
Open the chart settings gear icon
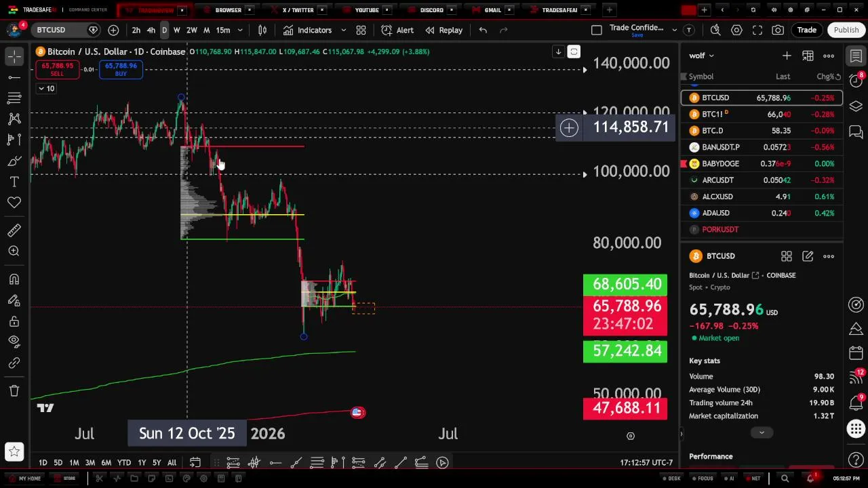coord(736,30)
